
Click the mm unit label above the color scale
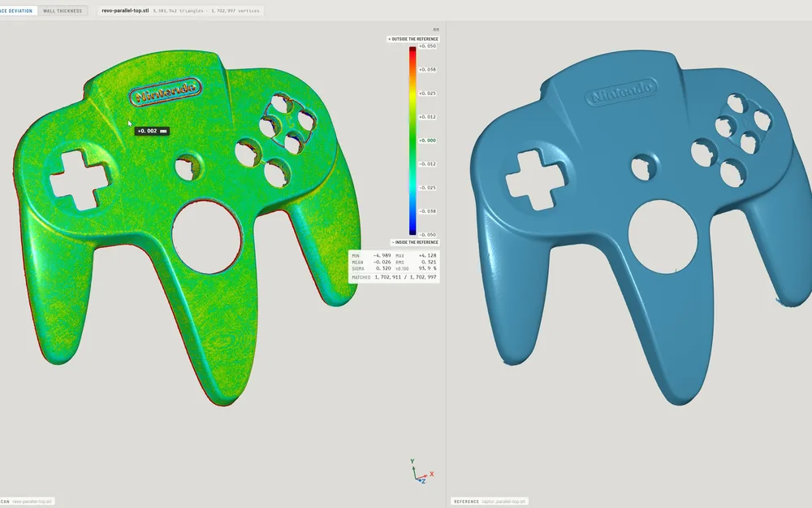tap(435, 29)
